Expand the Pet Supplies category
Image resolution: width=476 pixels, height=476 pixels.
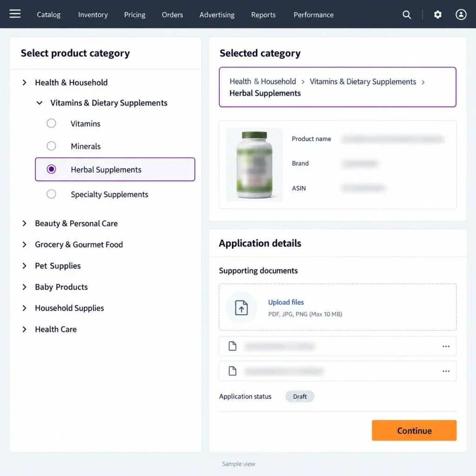(x=24, y=266)
